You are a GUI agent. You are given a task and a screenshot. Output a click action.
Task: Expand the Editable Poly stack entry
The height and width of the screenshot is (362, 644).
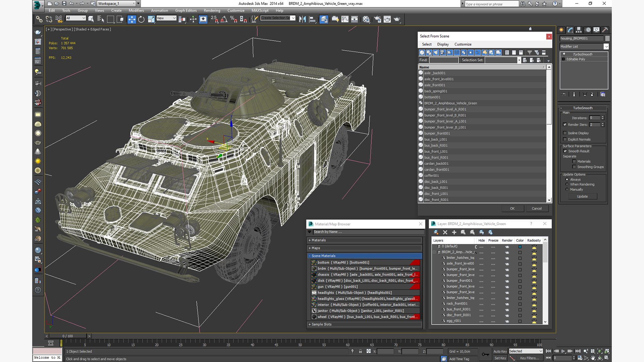click(x=563, y=59)
